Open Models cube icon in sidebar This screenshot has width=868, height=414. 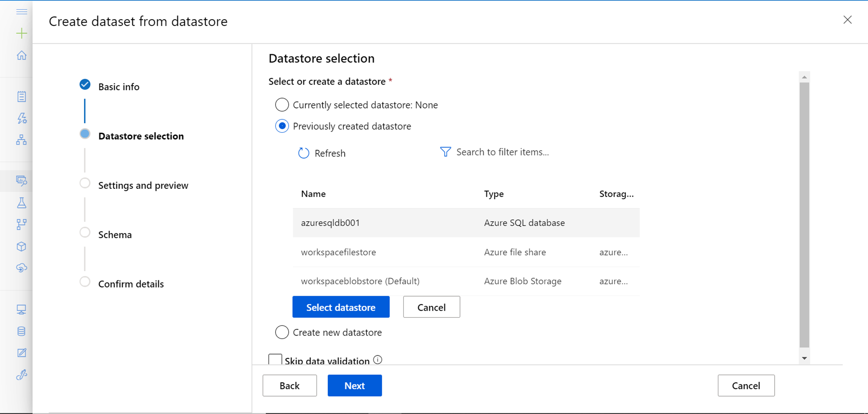pyautogui.click(x=21, y=246)
